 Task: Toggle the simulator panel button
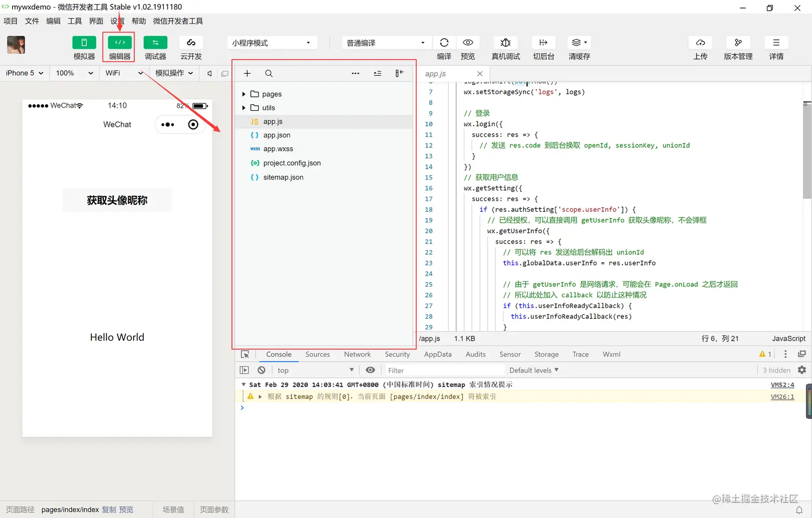coord(84,42)
